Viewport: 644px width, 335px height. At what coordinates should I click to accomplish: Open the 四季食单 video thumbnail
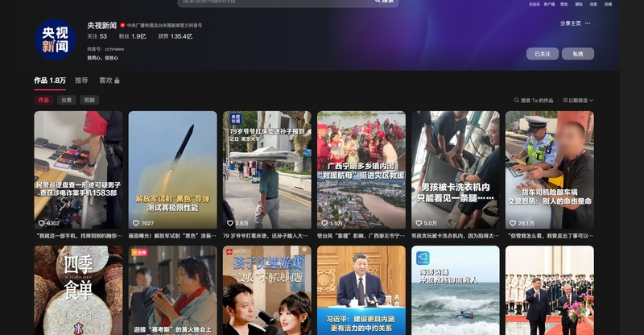tap(78, 290)
